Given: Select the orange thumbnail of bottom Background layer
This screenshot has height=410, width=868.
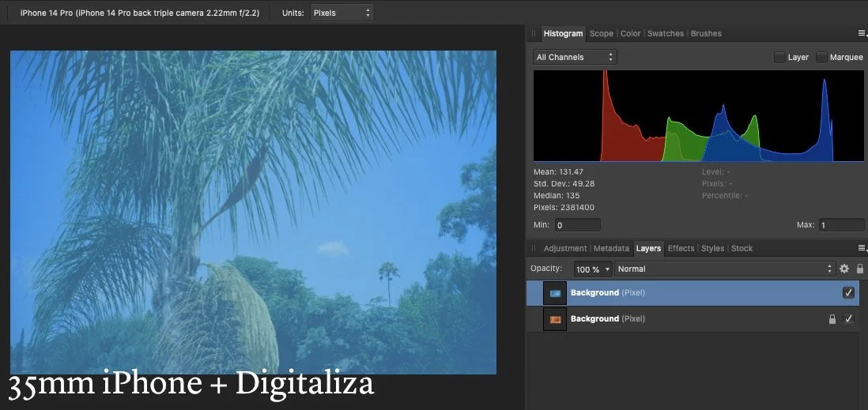Looking at the screenshot, I should pyautogui.click(x=555, y=319).
